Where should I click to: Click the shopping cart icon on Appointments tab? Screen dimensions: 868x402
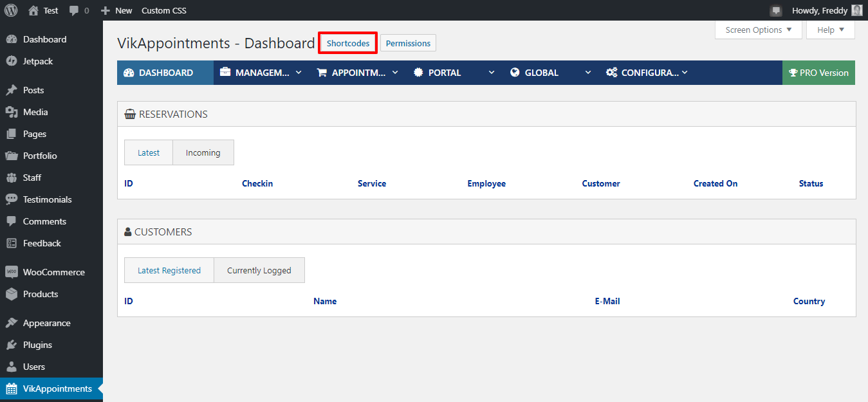coord(322,73)
